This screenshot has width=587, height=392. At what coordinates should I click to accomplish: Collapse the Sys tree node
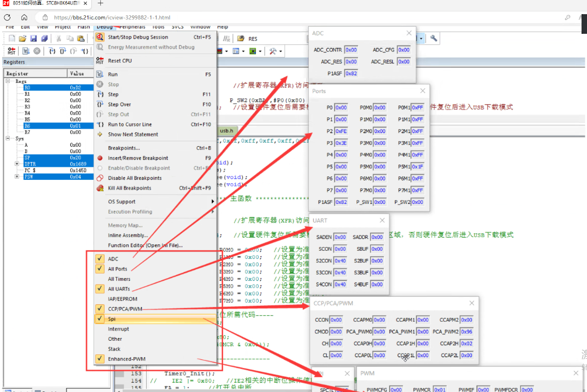[x=8, y=138]
